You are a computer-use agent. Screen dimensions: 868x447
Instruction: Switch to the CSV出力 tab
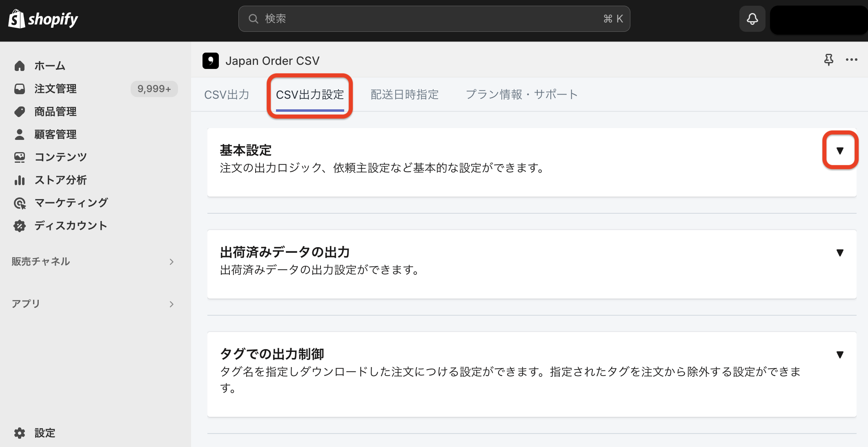tap(227, 95)
